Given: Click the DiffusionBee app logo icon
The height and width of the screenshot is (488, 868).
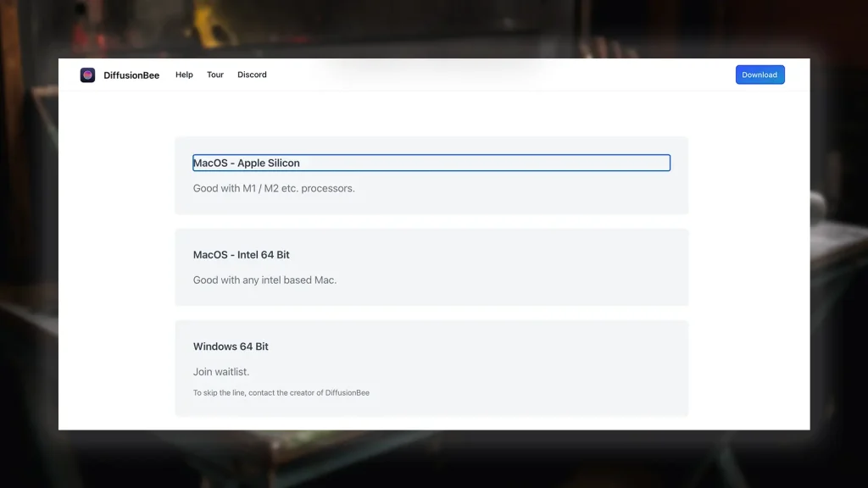Looking at the screenshot, I should pos(87,75).
